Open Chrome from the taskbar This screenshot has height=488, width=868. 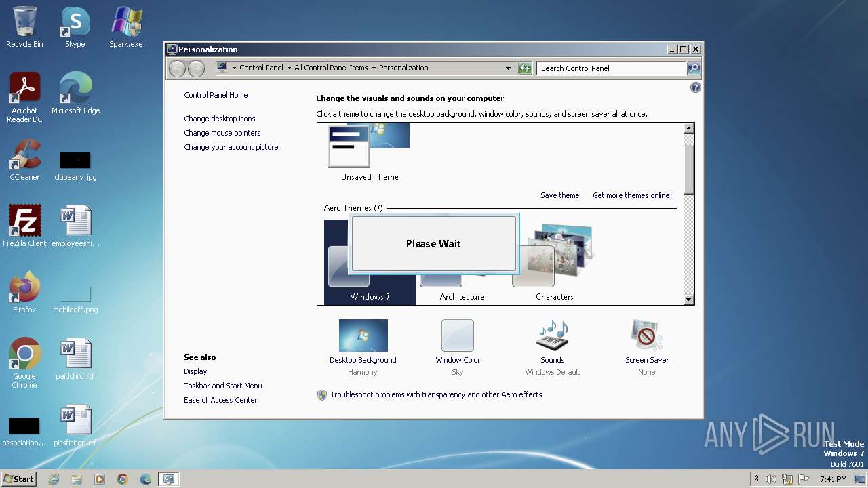(123, 479)
